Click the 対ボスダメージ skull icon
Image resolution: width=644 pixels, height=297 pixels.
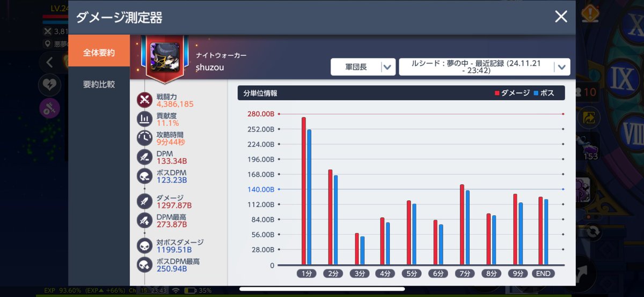tap(145, 246)
